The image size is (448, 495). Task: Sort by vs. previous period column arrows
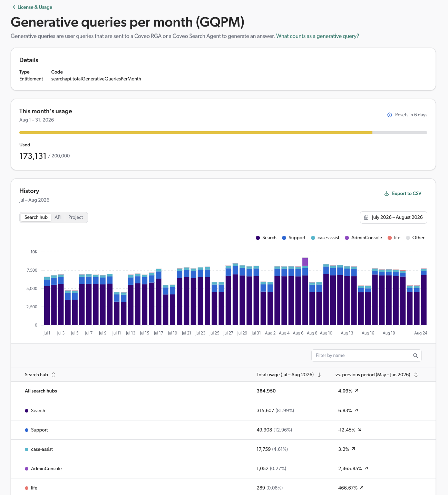(x=416, y=375)
